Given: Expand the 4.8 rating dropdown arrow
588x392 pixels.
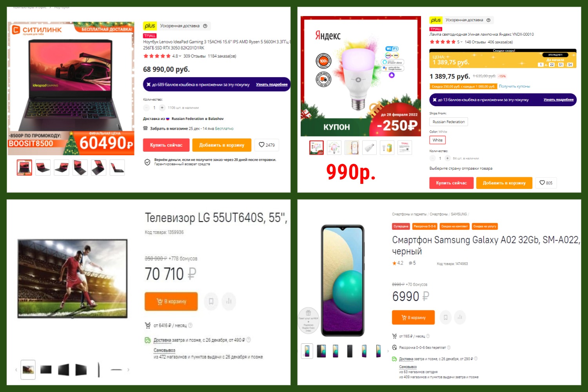Looking at the screenshot, I should (180, 56).
